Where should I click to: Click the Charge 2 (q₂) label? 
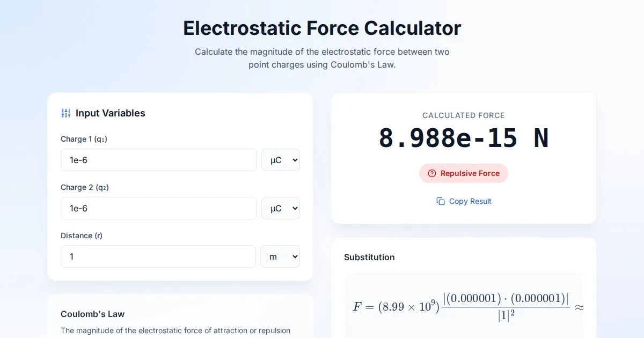point(85,187)
